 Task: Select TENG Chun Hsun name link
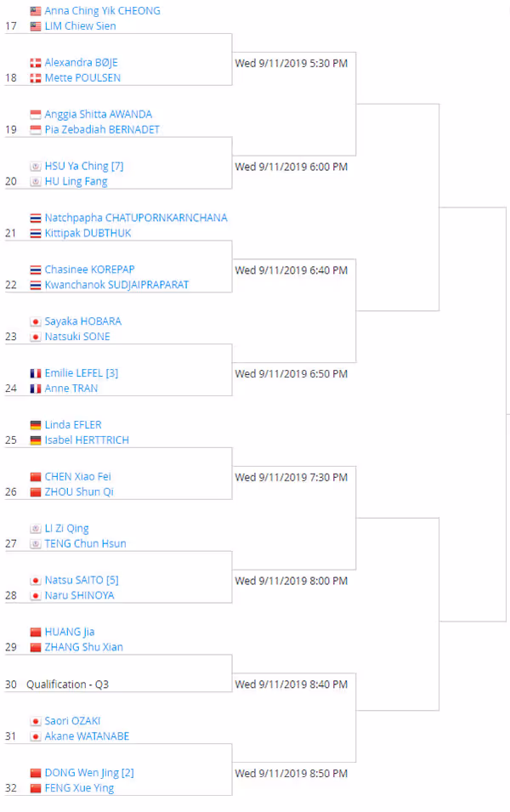(x=86, y=544)
